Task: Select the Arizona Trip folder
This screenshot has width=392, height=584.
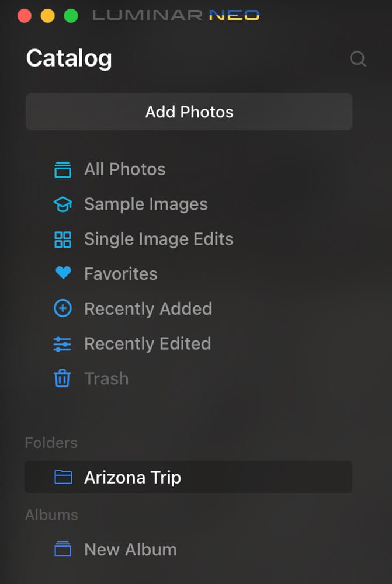Action: click(x=189, y=477)
